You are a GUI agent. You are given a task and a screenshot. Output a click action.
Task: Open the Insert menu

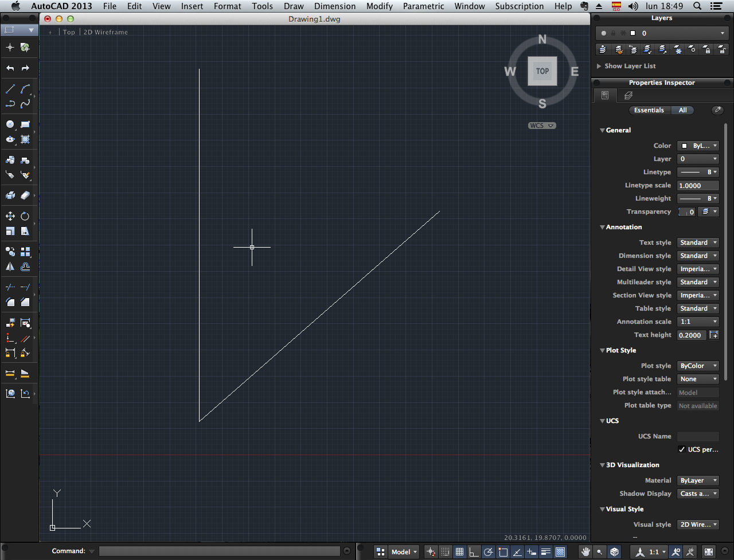point(192,6)
